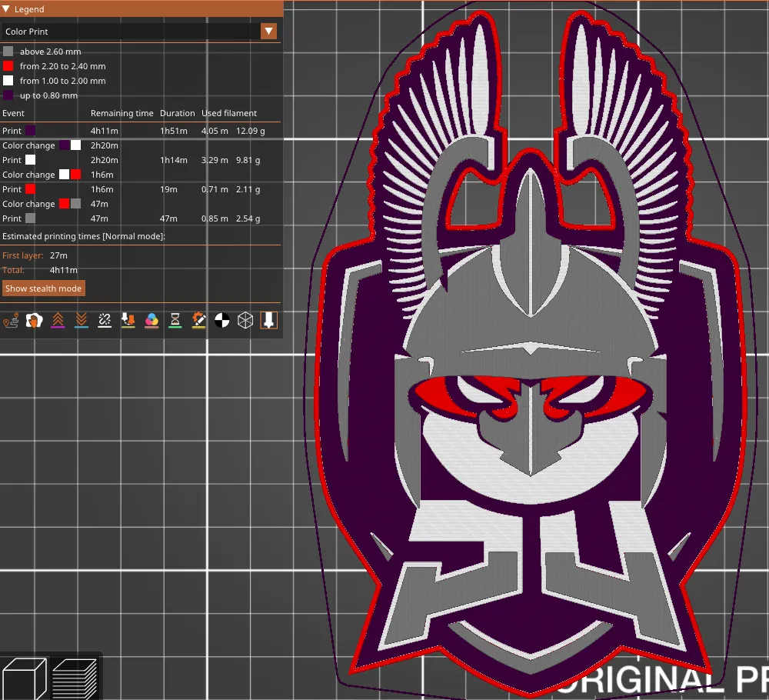The image size is (769, 700).
Task: Toggle wipe moves hand icon
Action: click(x=34, y=320)
